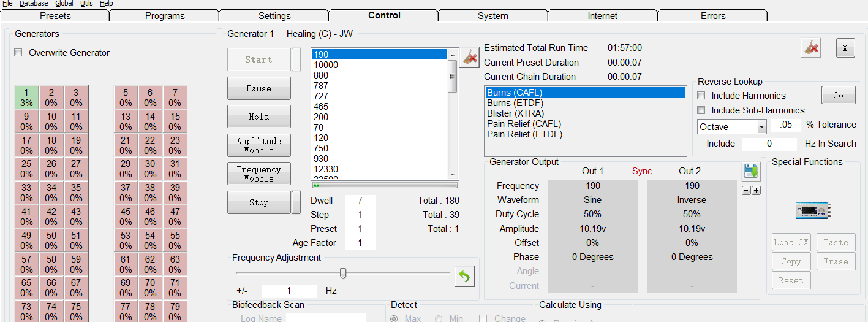Click the green save disk icon
868x322 pixels.
click(750, 172)
